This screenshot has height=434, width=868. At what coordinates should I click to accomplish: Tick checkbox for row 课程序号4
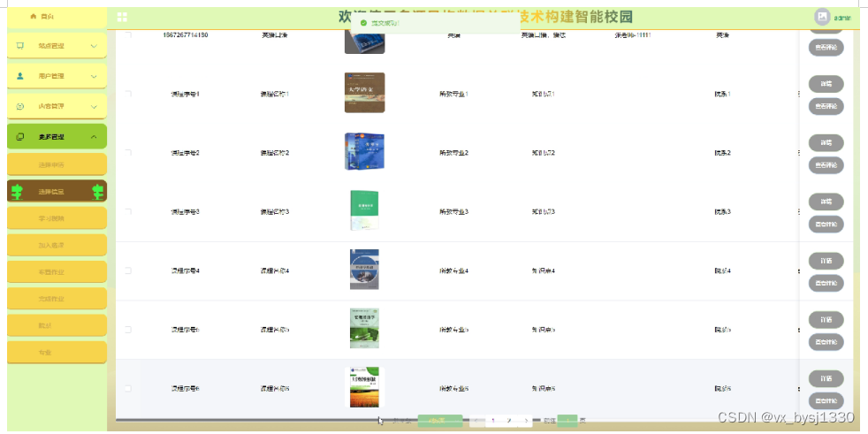pos(128,270)
